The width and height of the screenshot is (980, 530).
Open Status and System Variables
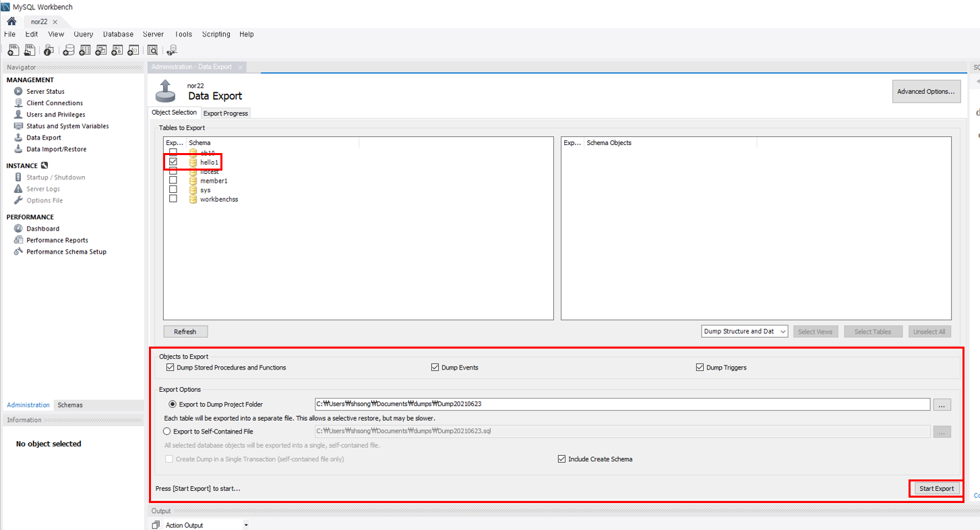pyautogui.click(x=67, y=126)
